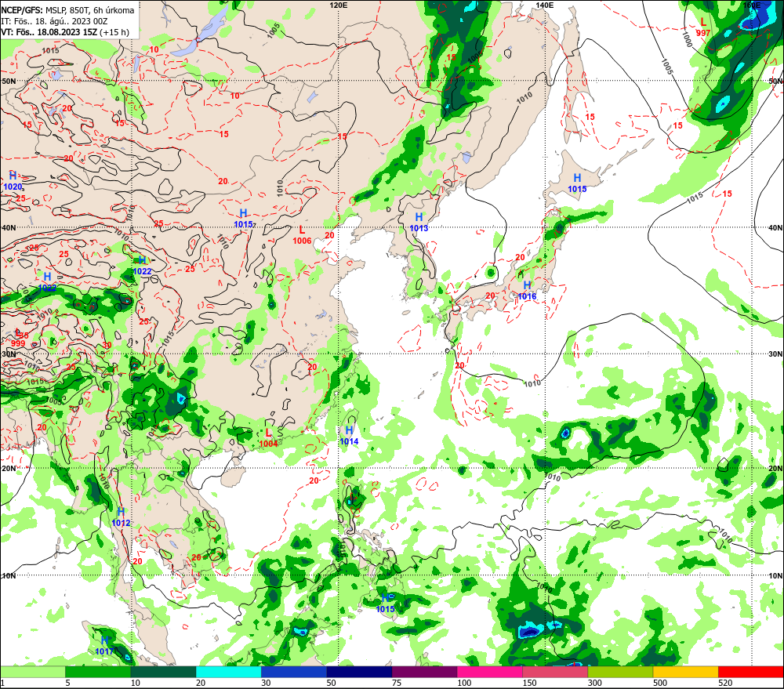Click the H 1020 high-pressure label
Image resolution: width=784 pixels, height=689 pixels.
point(13,181)
